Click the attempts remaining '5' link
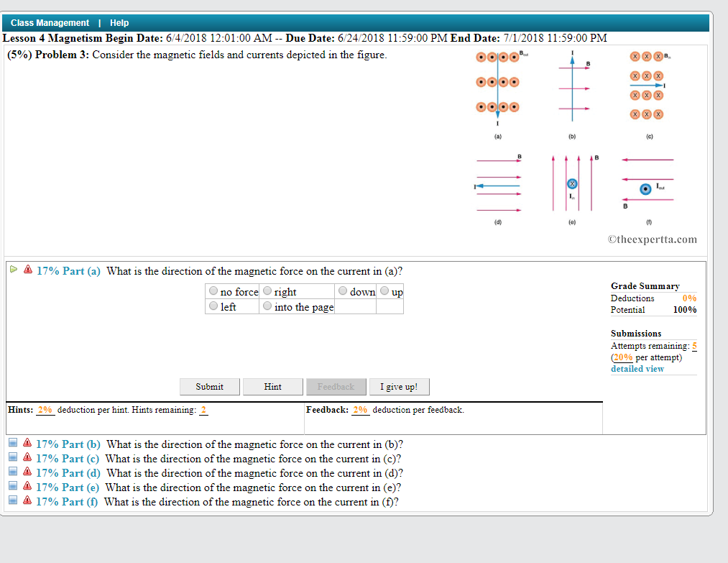The image size is (728, 563). pos(694,345)
